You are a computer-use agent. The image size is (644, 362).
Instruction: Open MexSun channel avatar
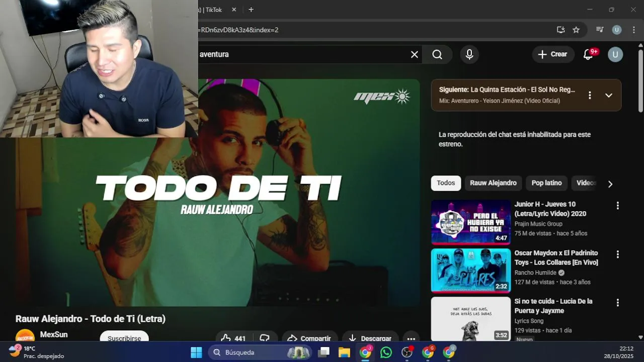25,336
